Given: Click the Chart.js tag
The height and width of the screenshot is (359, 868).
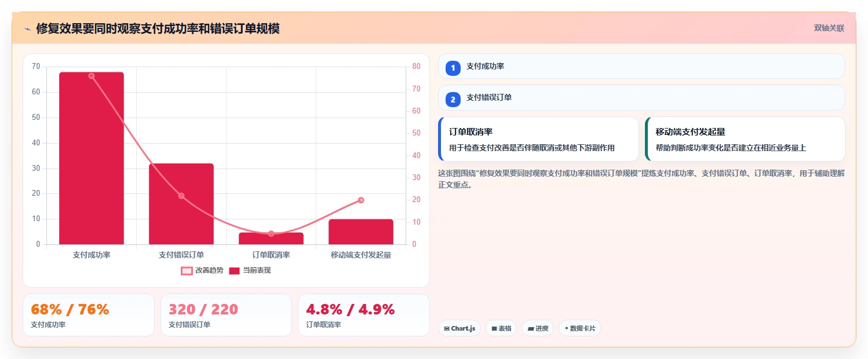Looking at the screenshot, I should point(459,328).
